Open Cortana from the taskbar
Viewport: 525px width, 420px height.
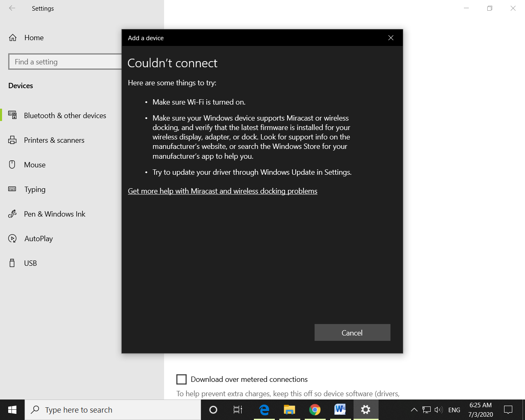pyautogui.click(x=213, y=410)
